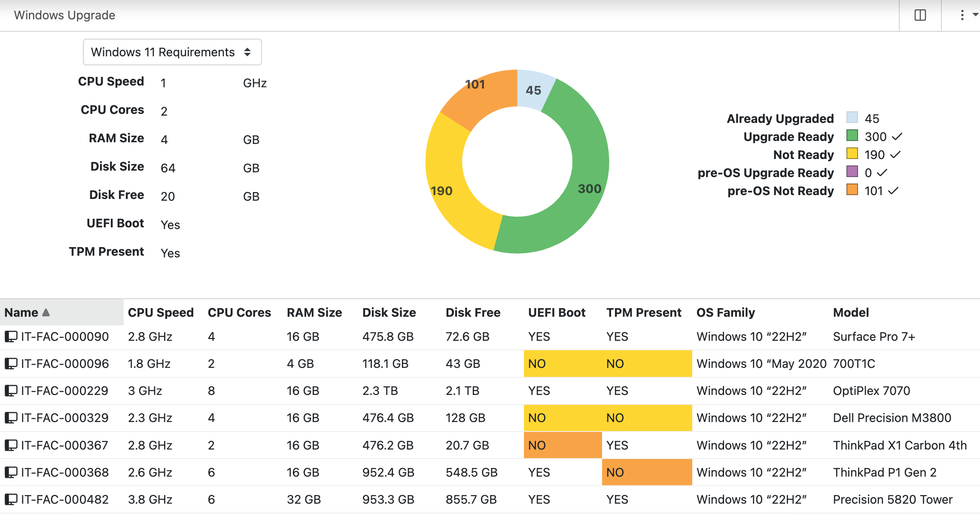
Task: Toggle the pre-OS Upgrade Ready checkmark
Action: pos(882,173)
